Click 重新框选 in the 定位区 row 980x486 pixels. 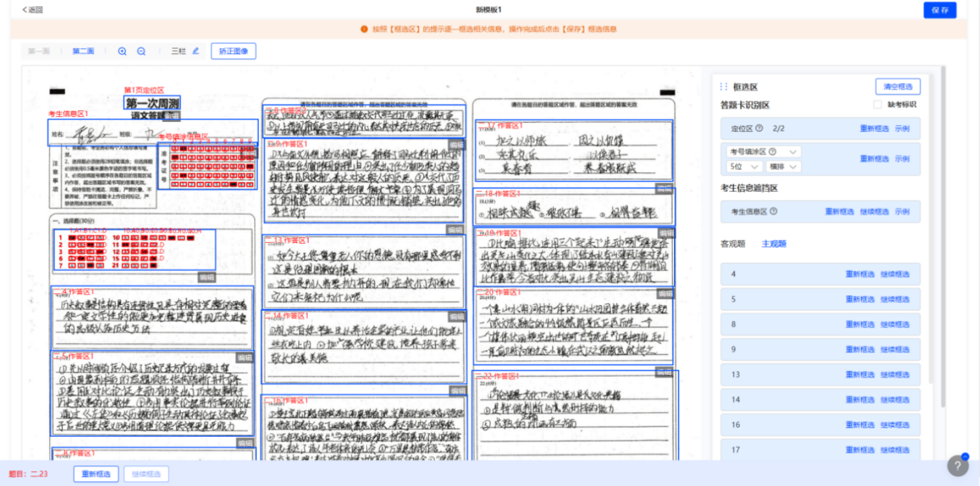pos(874,128)
